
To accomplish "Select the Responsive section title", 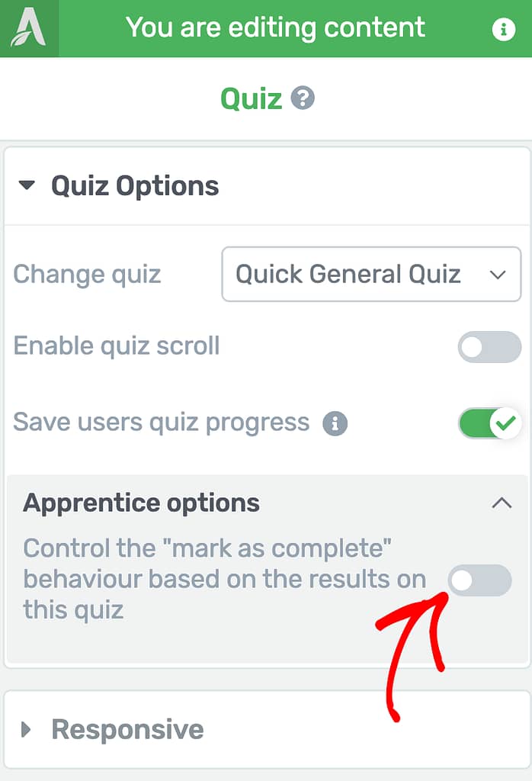I will click(127, 730).
